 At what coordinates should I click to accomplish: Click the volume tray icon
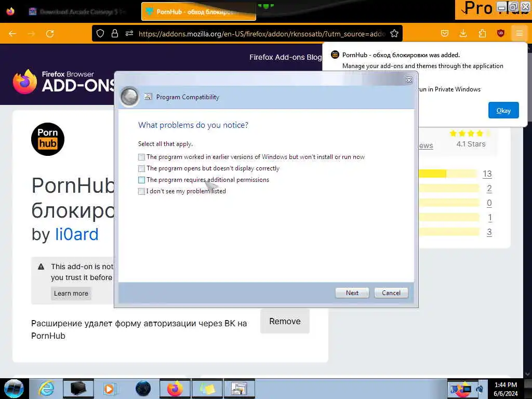coord(480,389)
